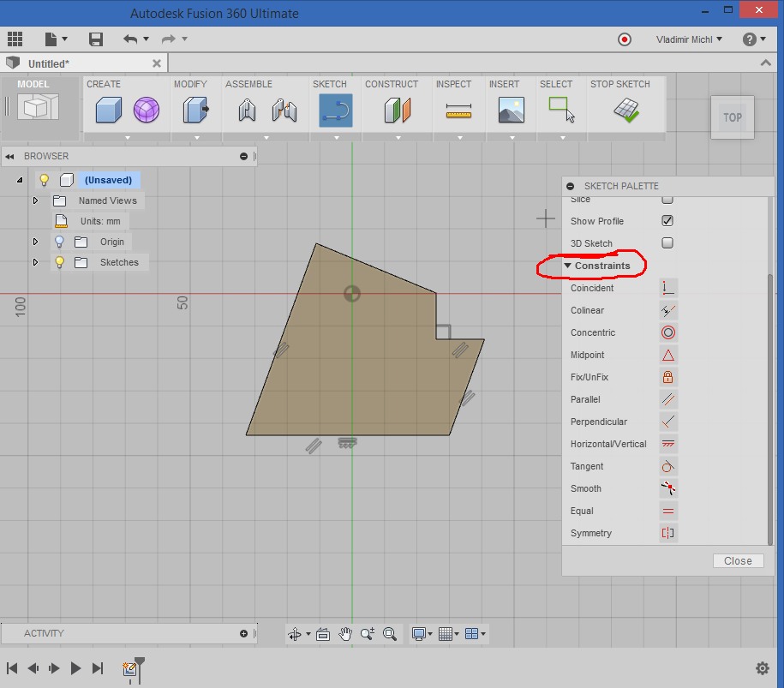The height and width of the screenshot is (688, 784).
Task: Expand the Named Views tree node
Action: (x=35, y=200)
